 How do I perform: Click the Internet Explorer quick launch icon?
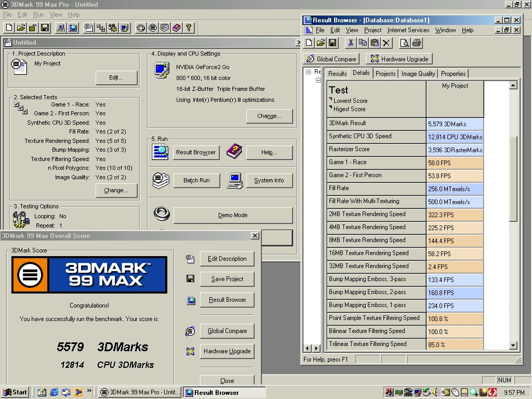coord(54,392)
